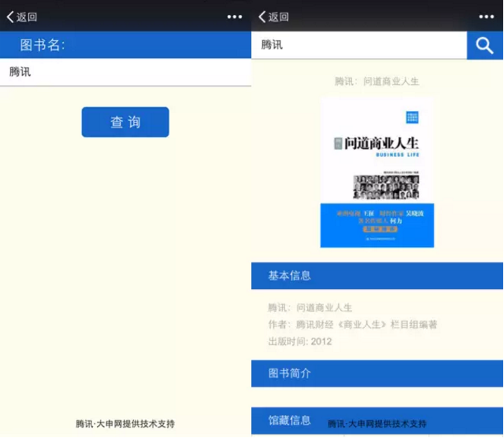
Task: Open the three-dot menu on right screen
Action: click(486, 16)
